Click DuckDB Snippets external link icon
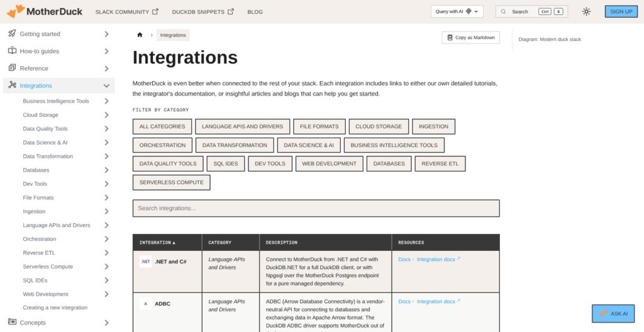Image resolution: width=644 pixels, height=332 pixels. 231,11
